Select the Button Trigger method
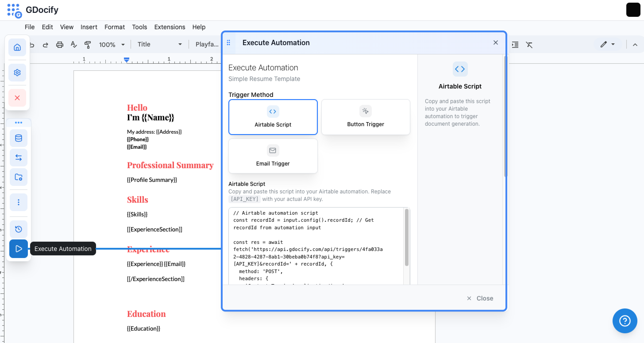 (x=366, y=117)
